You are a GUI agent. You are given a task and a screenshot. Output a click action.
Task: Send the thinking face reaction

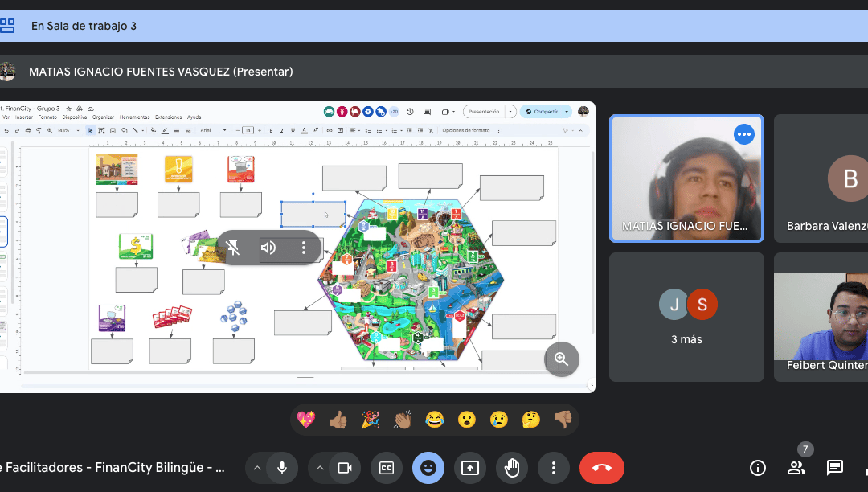[x=531, y=420]
